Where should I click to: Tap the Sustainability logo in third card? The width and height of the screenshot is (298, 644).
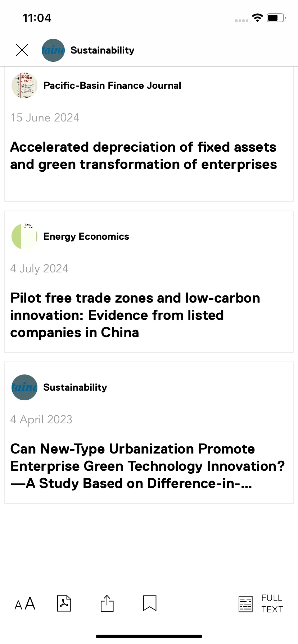point(24,387)
